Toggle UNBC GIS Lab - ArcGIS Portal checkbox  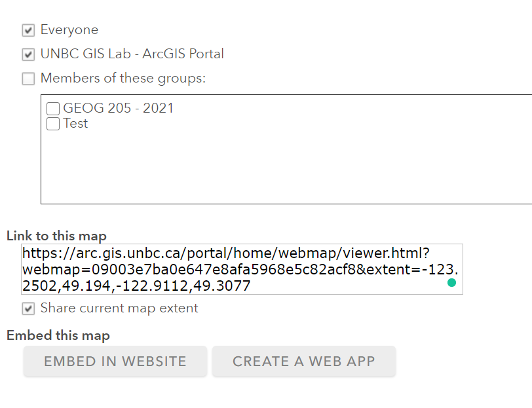coord(28,54)
